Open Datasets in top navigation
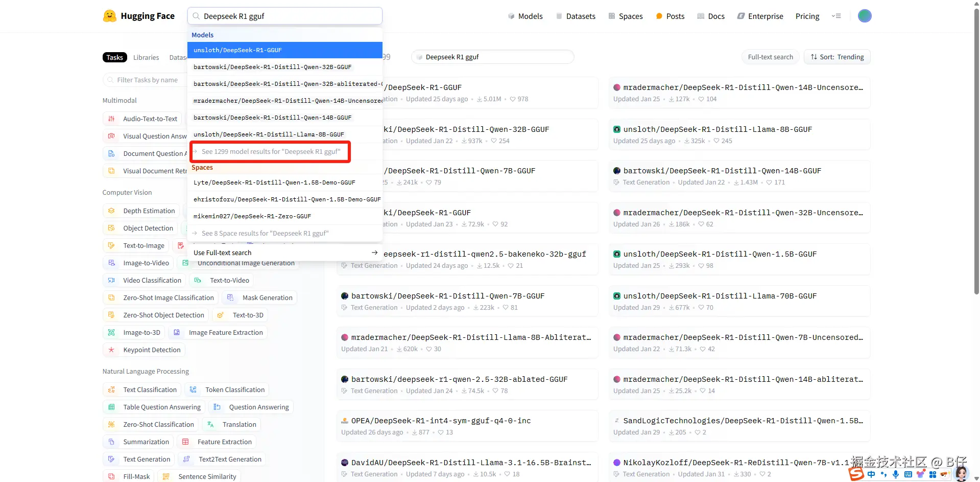 [576, 16]
